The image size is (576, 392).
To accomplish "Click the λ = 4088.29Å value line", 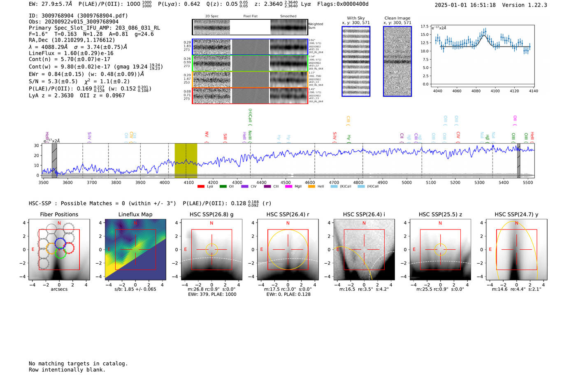I will click(x=78, y=47).
